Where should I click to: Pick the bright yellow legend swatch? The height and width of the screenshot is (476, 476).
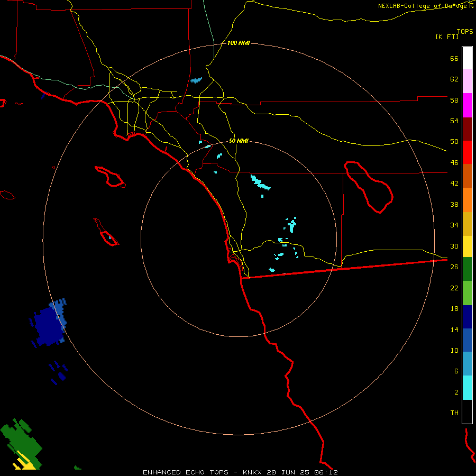tap(467, 246)
